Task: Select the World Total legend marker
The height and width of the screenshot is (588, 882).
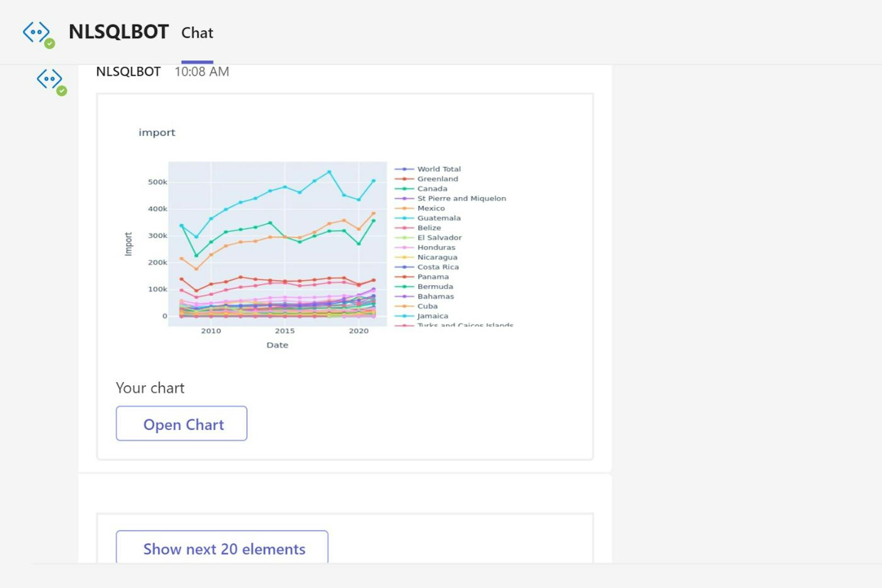Action: point(404,168)
